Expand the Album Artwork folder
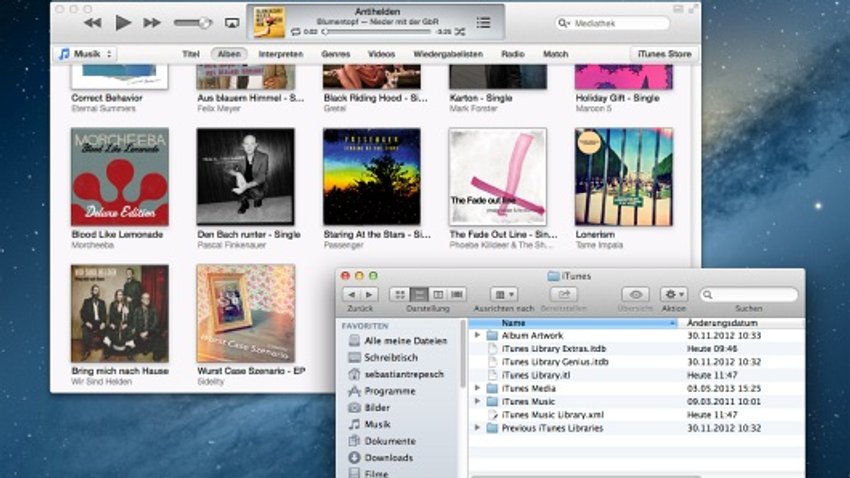Image resolution: width=850 pixels, height=478 pixels. 478,335
